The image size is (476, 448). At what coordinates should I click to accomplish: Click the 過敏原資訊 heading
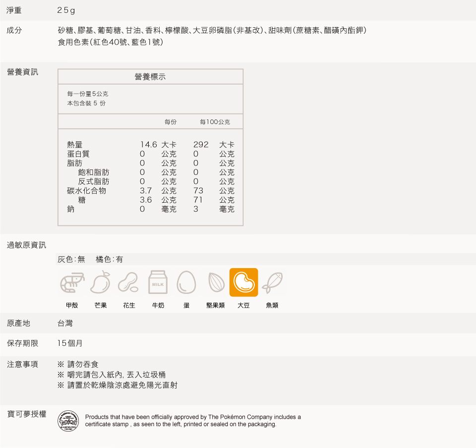point(26,245)
